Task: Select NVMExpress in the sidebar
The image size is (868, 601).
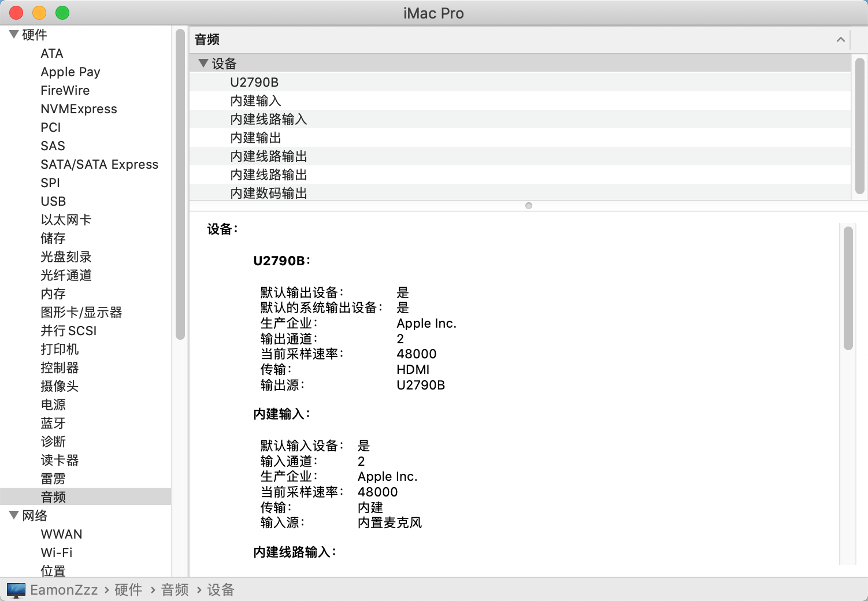Action: point(79,109)
